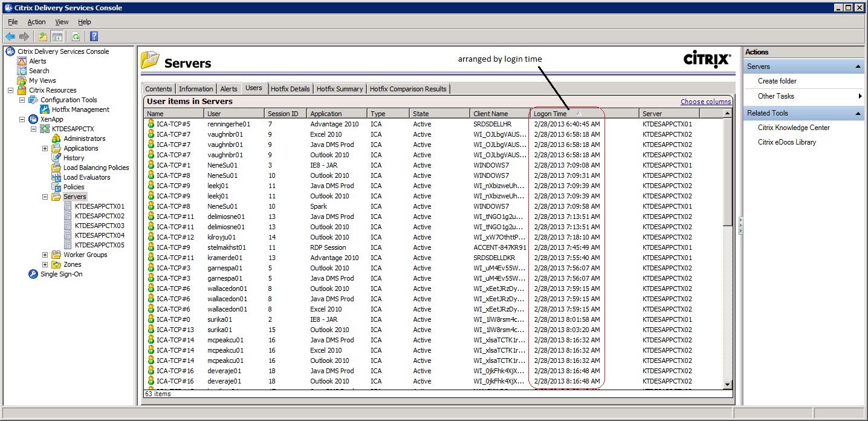
Task: Click the Back arrow toolbar icon
Action: [10, 37]
